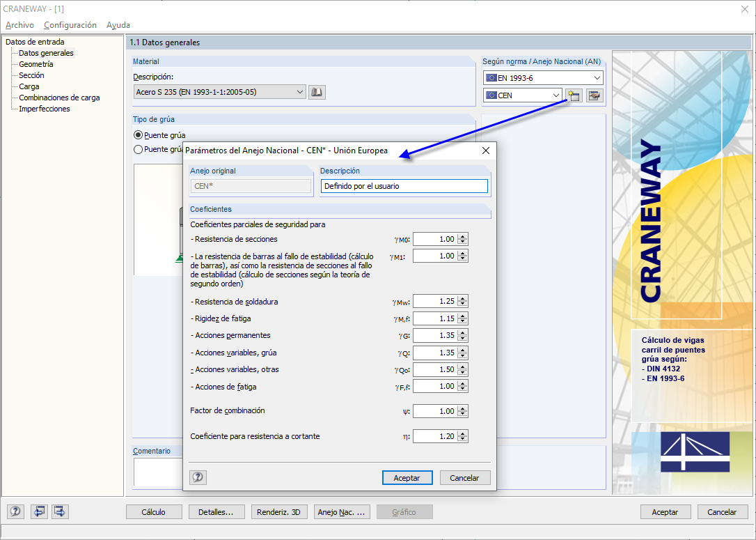Create new National Annex icon beside CEN
Viewport: 756px width, 540px height.
[574, 95]
